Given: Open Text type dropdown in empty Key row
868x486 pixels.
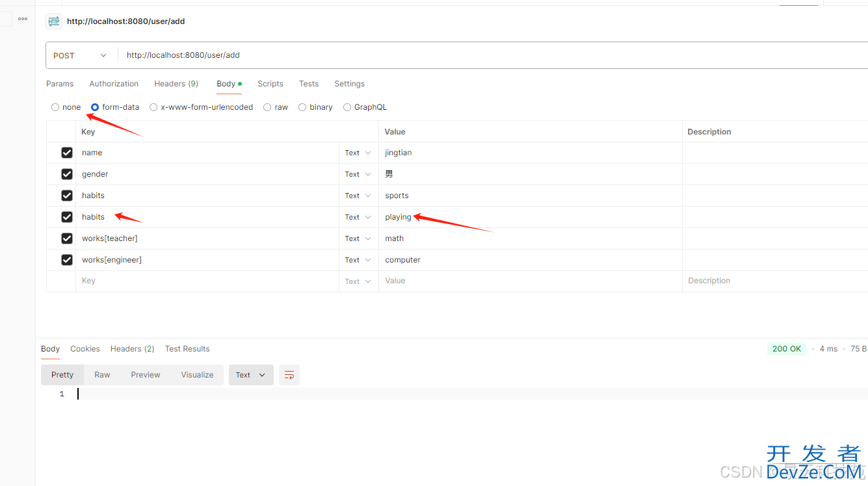Looking at the screenshot, I should tap(358, 281).
